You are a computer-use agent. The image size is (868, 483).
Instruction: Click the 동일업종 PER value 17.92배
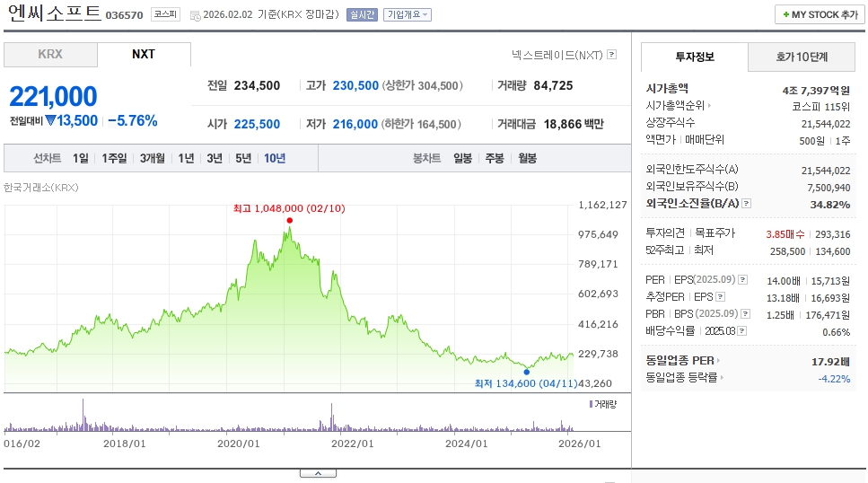click(830, 362)
